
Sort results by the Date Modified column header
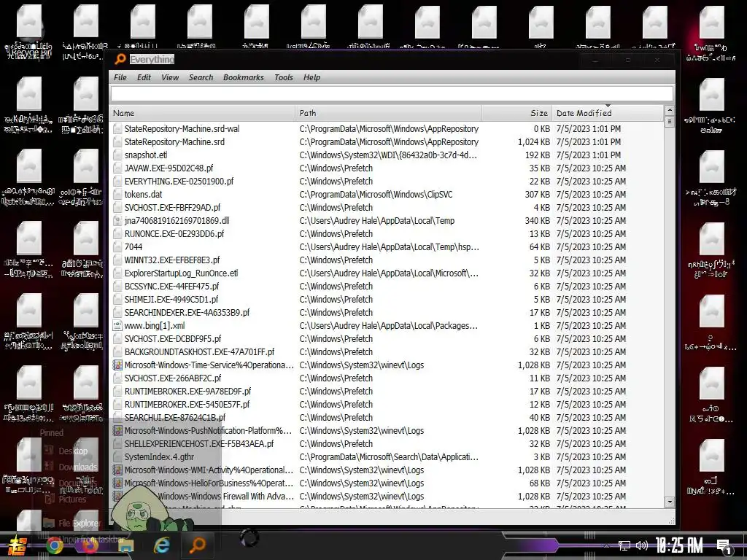[x=608, y=113]
